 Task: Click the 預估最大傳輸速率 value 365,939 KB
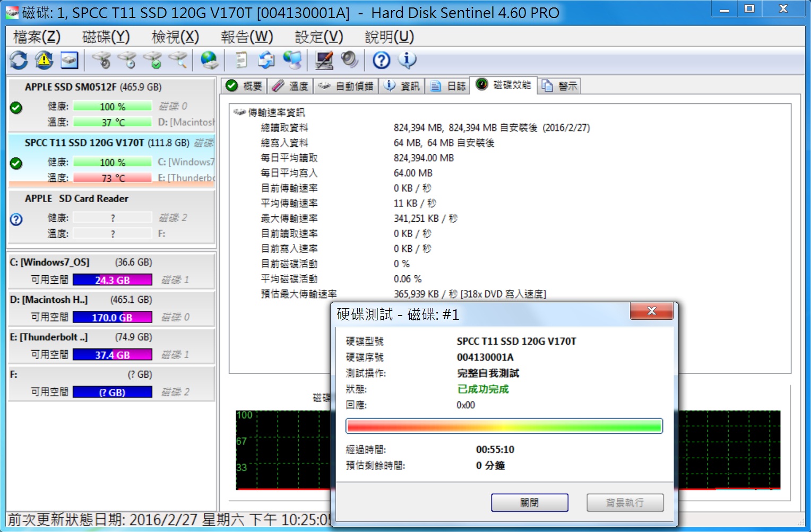click(470, 294)
